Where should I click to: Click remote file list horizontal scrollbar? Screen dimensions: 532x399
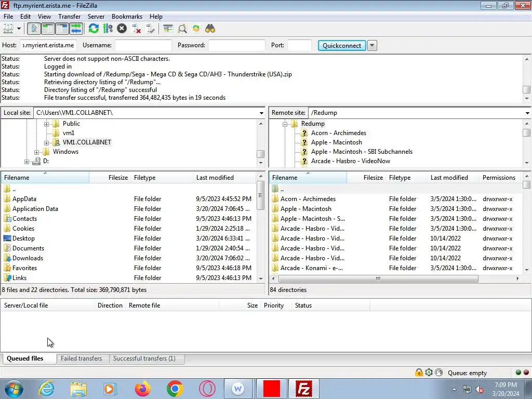[x=378, y=278]
